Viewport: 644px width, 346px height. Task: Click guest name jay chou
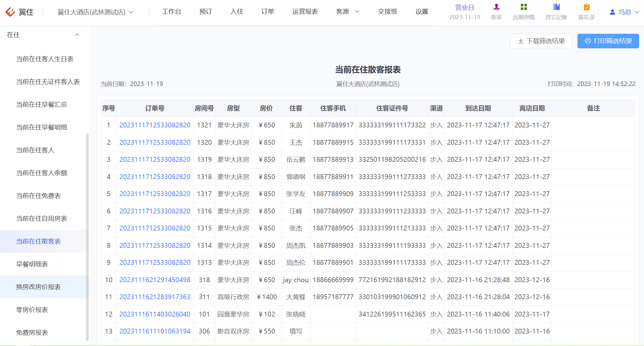pos(296,280)
